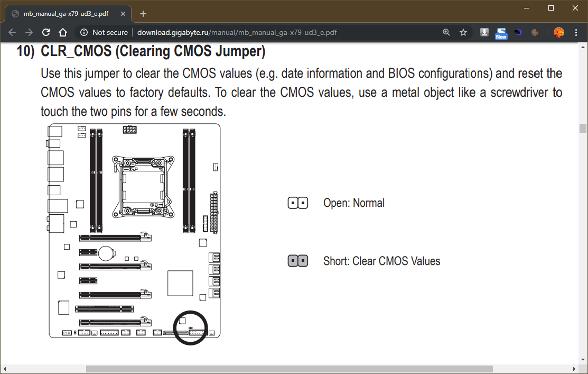
Task: Click scroll-up arrow of vertical scrollbar
Action: [x=583, y=47]
